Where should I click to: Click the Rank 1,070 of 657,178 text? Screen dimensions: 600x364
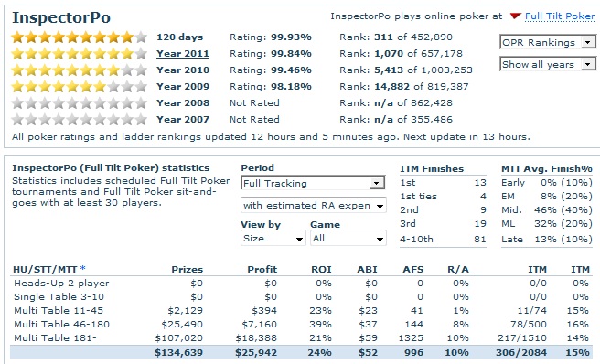(401, 54)
